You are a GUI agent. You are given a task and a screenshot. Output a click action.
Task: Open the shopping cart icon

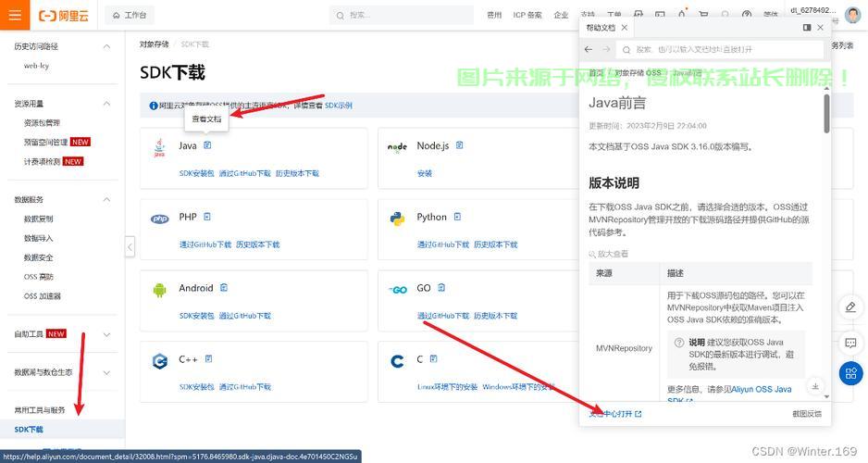tap(703, 15)
